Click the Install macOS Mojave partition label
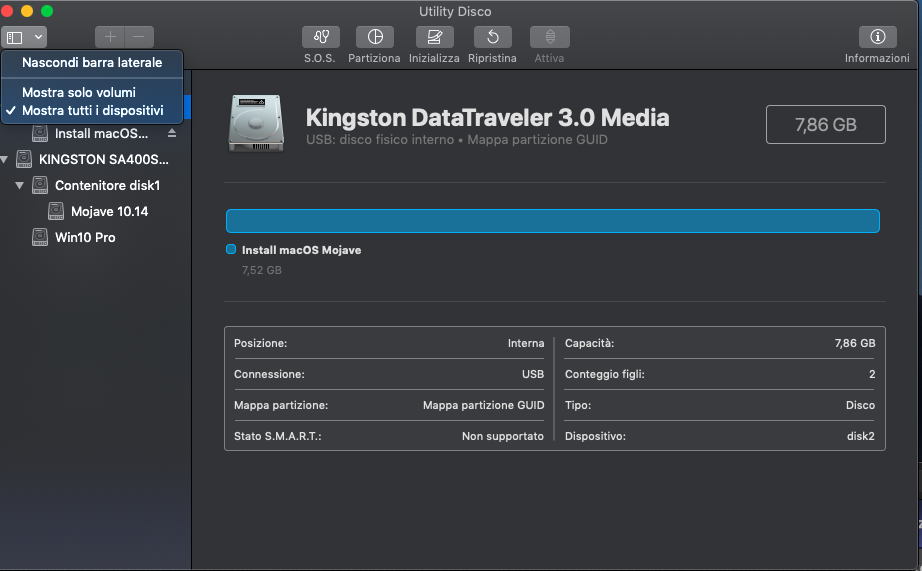 pyautogui.click(x=302, y=250)
